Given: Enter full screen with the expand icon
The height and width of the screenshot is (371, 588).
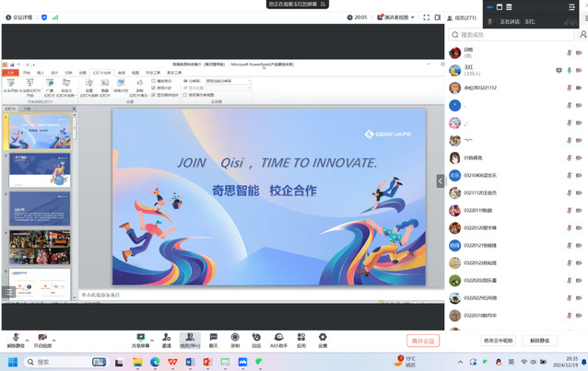Looking at the screenshot, I should (427, 17).
